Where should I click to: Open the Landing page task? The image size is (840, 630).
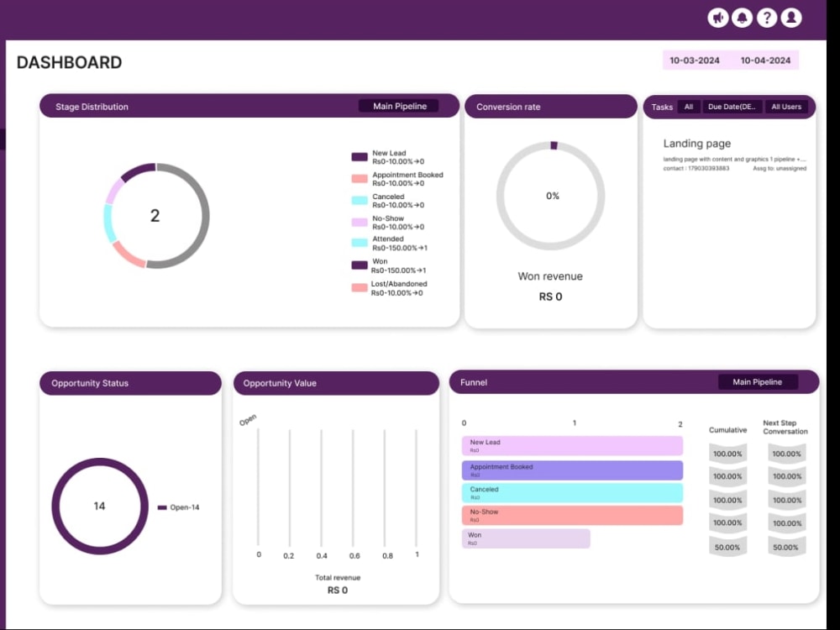point(697,144)
